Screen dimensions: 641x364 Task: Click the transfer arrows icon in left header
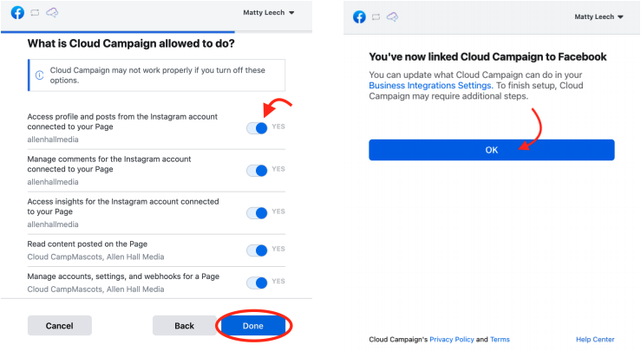pos(35,13)
